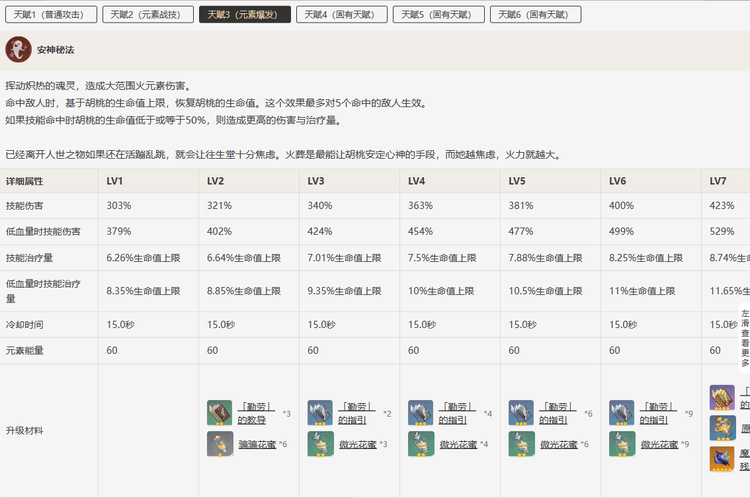Viewport: 750px width, 498px height.
Task: Click orange five-star material icon in LV7 column
Action: pyautogui.click(x=722, y=459)
